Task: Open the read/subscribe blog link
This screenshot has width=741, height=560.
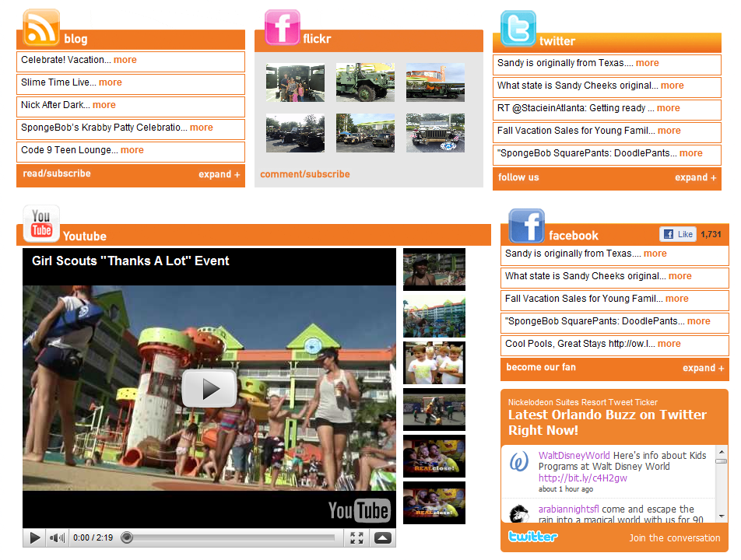Action: pyautogui.click(x=57, y=173)
